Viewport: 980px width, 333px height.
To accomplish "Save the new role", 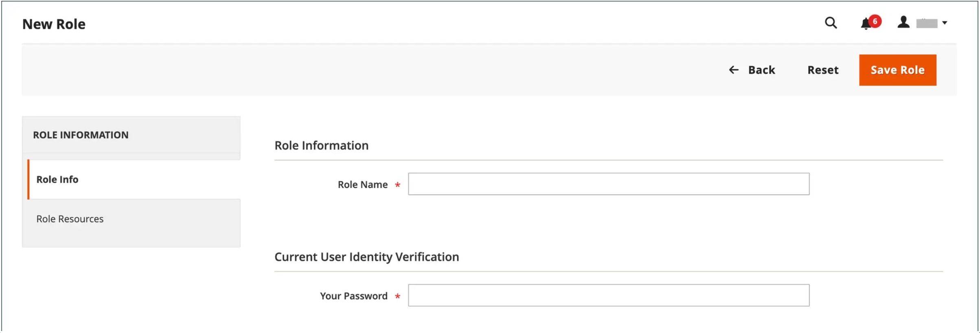I will (897, 70).
